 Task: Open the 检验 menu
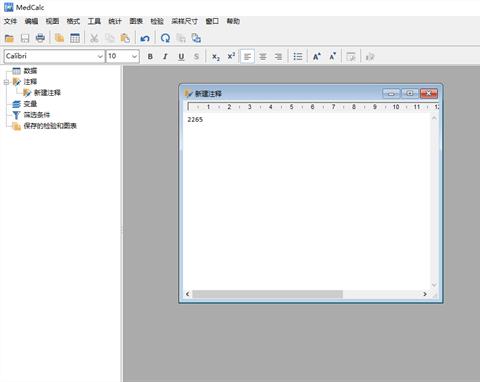157,21
